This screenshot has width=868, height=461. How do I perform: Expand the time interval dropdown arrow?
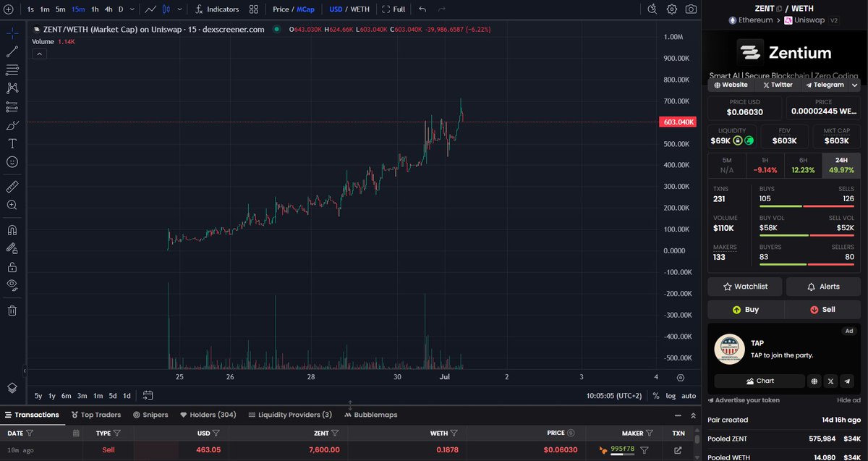(132, 9)
